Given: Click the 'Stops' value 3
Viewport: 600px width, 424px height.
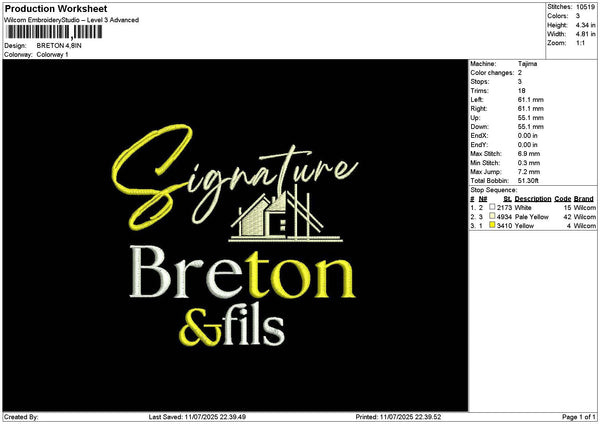Looking at the screenshot, I should pos(520,82).
